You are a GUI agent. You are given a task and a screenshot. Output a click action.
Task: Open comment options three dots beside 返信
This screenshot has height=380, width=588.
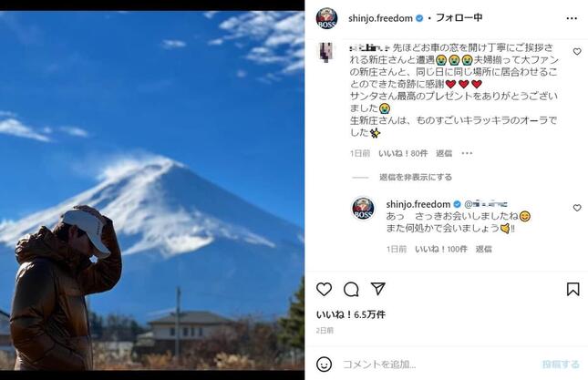[x=467, y=153]
